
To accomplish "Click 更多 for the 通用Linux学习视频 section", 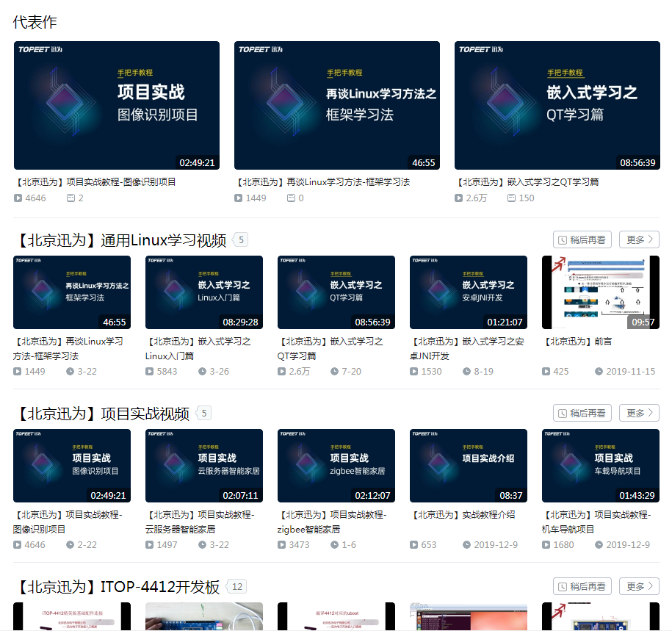I will coord(639,239).
